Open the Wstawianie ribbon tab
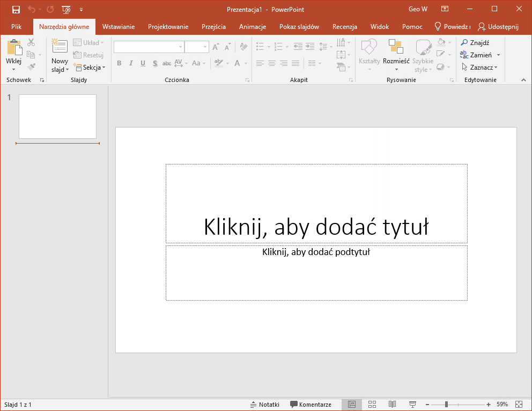The width and height of the screenshot is (532, 411). [119, 27]
